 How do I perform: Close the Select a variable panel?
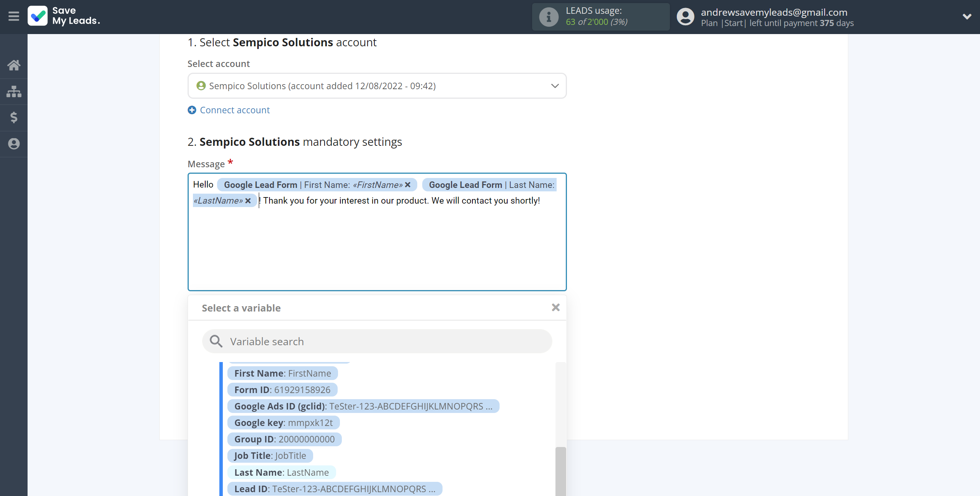tap(556, 307)
